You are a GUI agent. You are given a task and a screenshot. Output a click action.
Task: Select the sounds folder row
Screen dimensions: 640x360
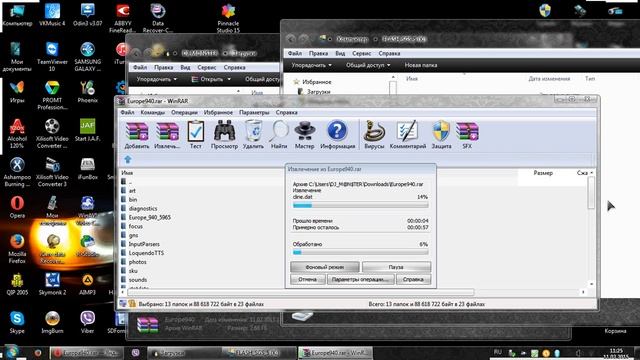138,280
